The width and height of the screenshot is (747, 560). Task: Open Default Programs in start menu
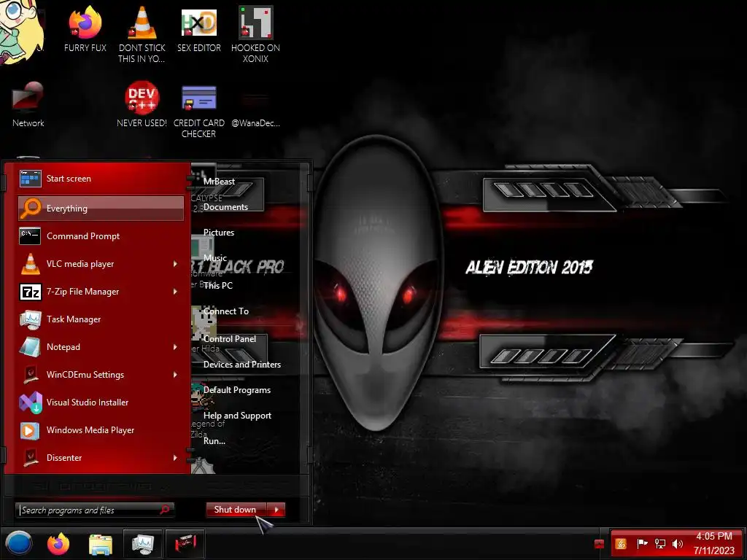[x=237, y=390]
